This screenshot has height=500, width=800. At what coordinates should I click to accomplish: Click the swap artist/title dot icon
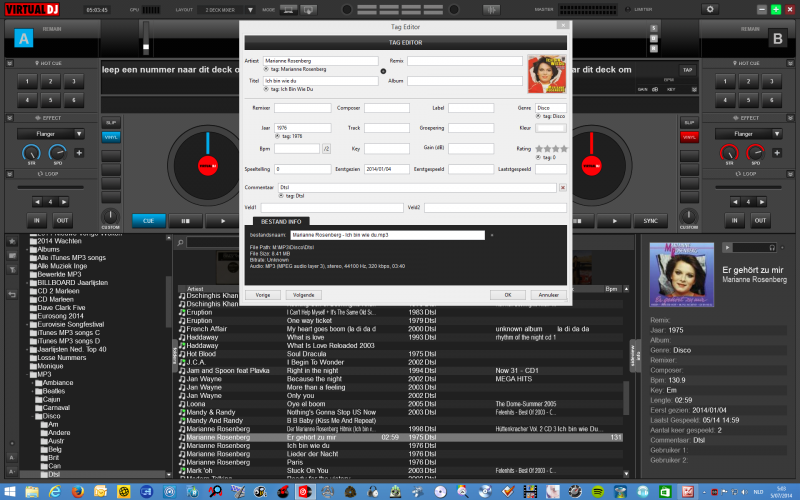coord(383,71)
